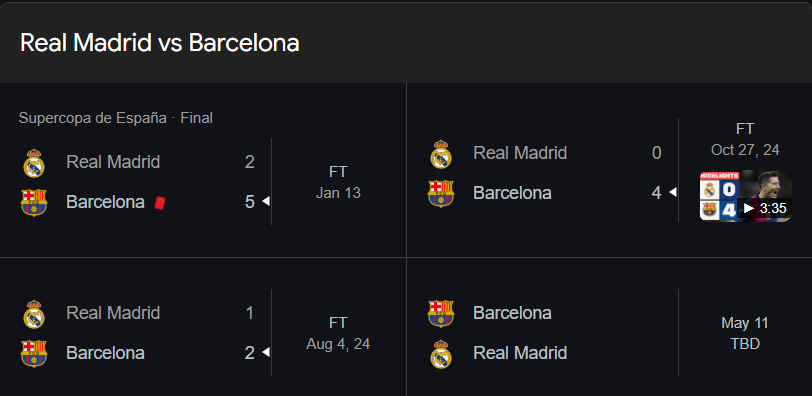Open the match highlights thumbnail
Screen dimensions: 812x396
(745, 196)
